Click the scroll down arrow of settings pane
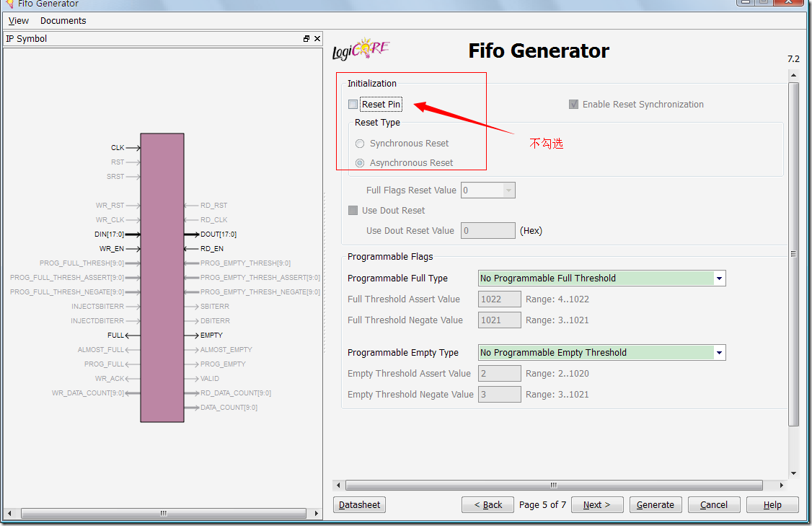This screenshot has height=526, width=812. (x=793, y=473)
